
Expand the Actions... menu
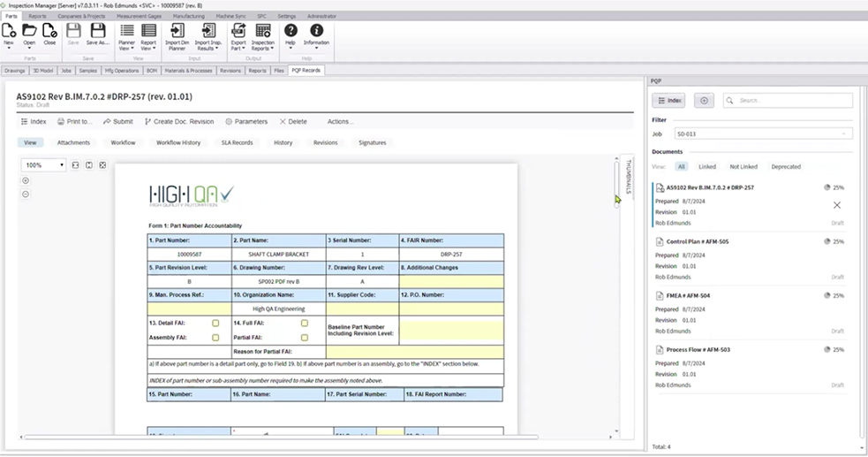pos(341,121)
